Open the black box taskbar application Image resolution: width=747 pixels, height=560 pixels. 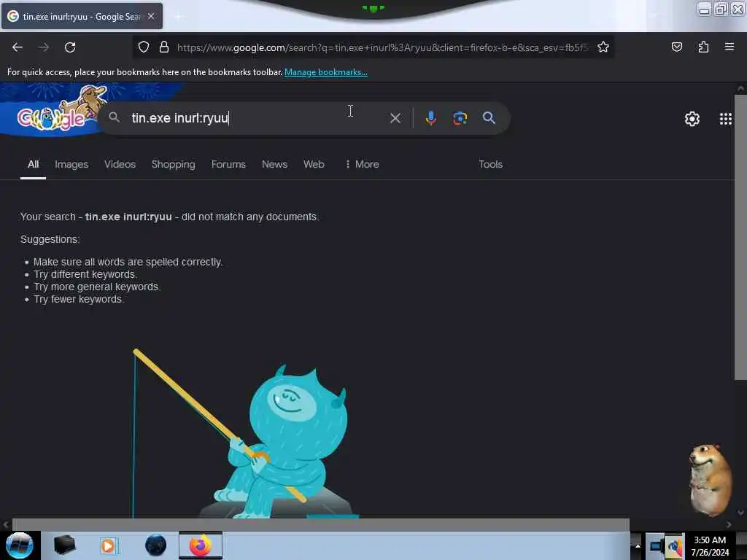[x=64, y=545]
